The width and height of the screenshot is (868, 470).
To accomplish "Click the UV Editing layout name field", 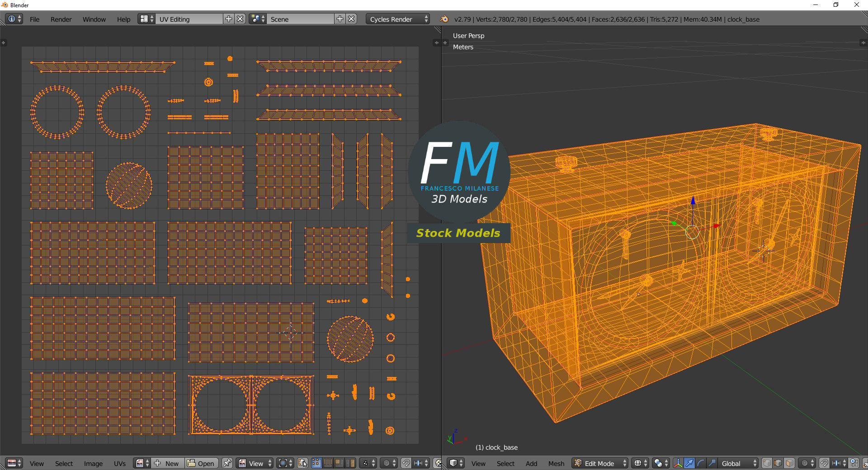I will point(189,19).
